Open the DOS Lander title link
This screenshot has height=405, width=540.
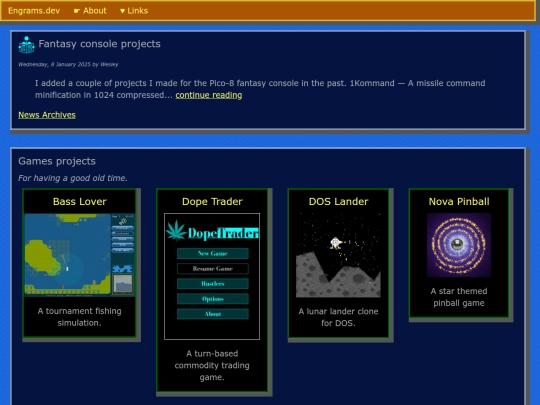[x=339, y=201]
